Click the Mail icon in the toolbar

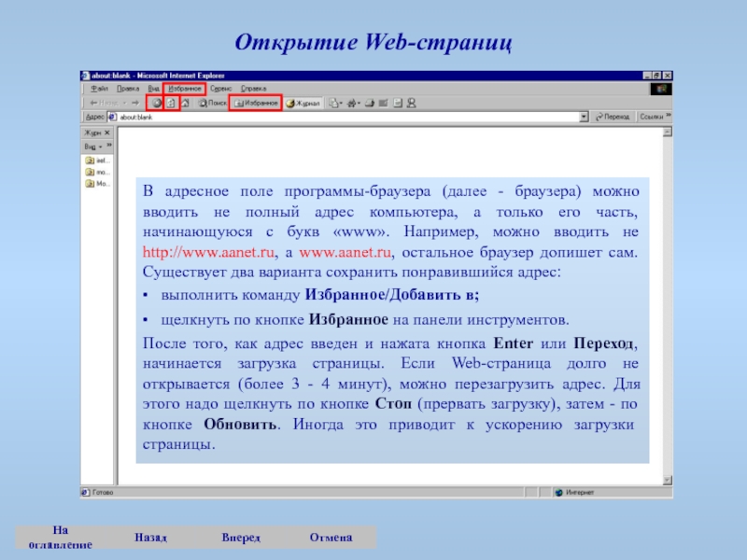click(x=334, y=103)
